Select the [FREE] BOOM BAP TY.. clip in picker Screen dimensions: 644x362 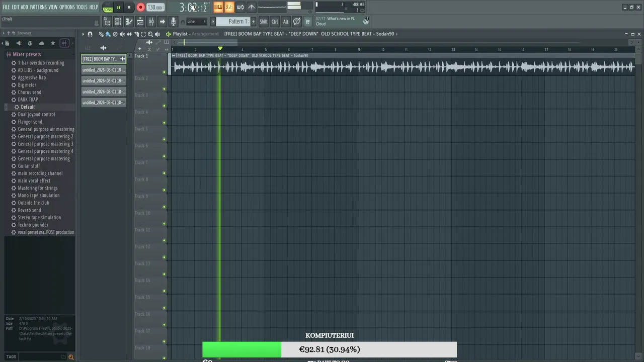point(104,59)
